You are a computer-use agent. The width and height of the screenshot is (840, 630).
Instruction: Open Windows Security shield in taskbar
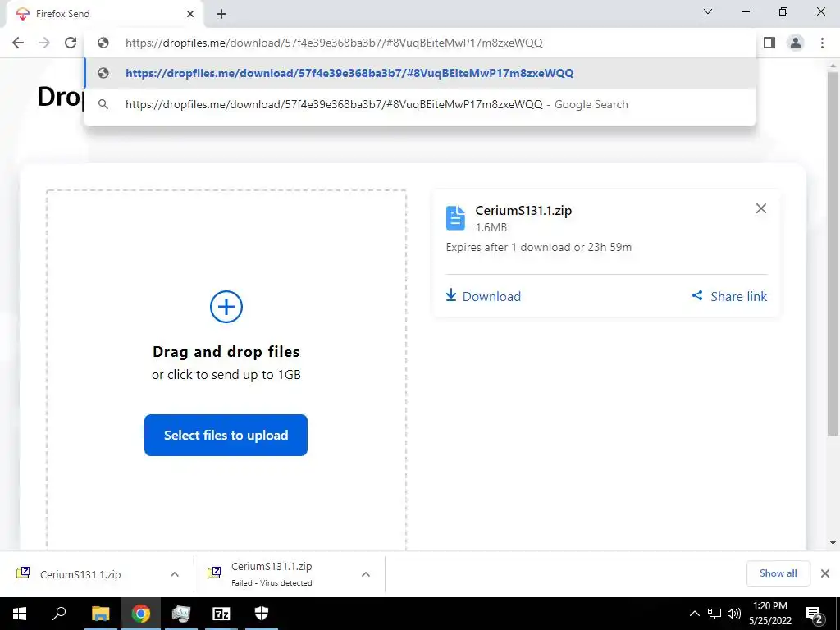262,614
